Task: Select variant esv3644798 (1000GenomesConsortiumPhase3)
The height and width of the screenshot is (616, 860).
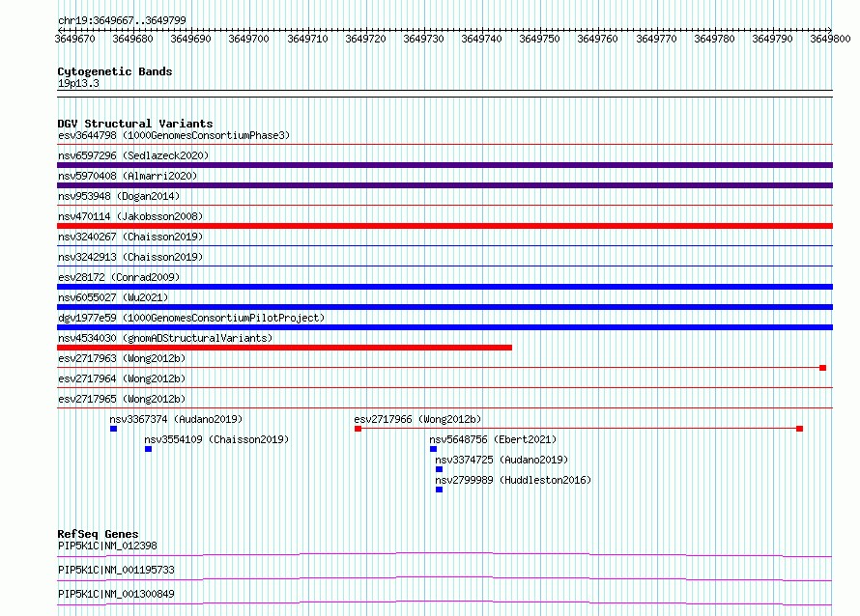Action: tap(174, 135)
